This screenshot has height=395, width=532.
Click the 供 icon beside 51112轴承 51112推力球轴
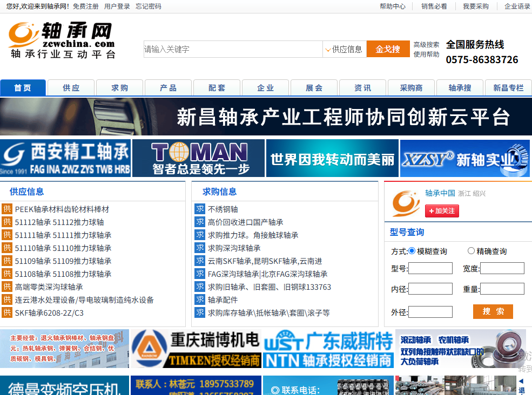pos(7,222)
